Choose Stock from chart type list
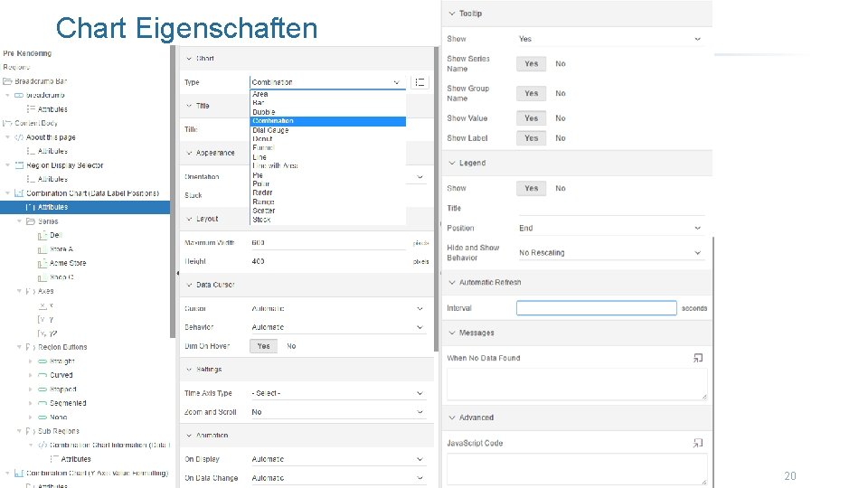 coord(328,220)
